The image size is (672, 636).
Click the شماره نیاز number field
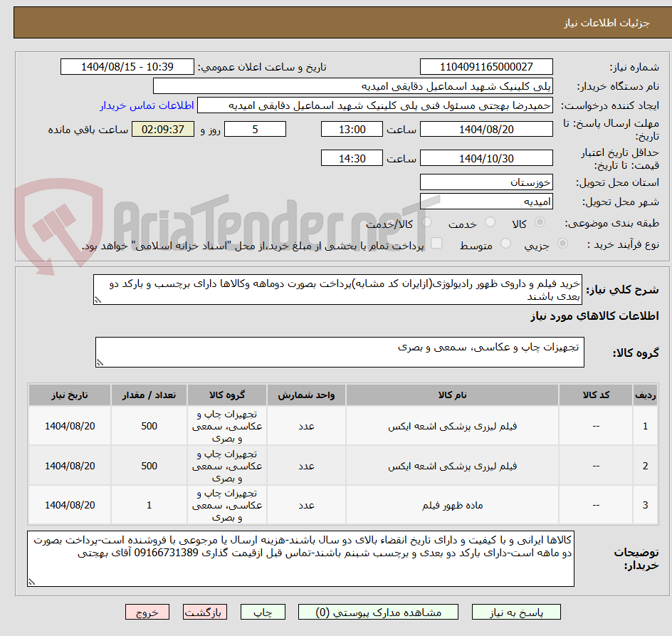pos(486,67)
